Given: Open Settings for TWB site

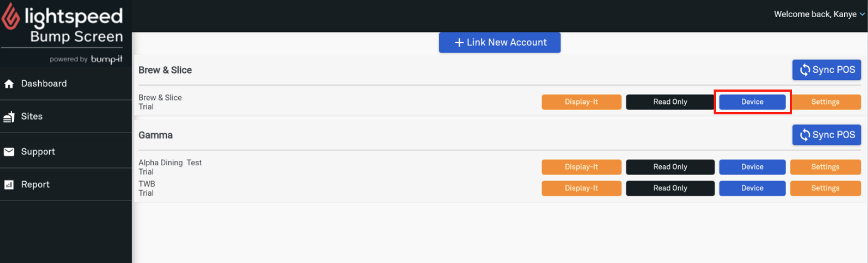Looking at the screenshot, I should click(x=825, y=188).
